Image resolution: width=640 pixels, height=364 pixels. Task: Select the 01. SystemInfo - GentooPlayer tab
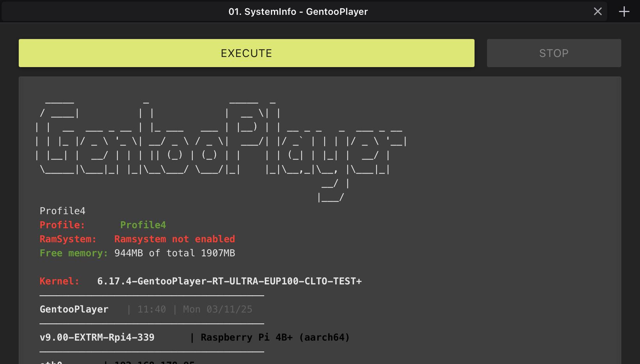(x=304, y=12)
